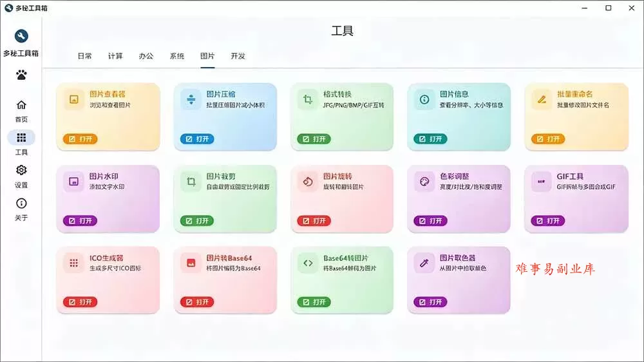Open the 图片取色器 with 打开 button

coord(430,302)
